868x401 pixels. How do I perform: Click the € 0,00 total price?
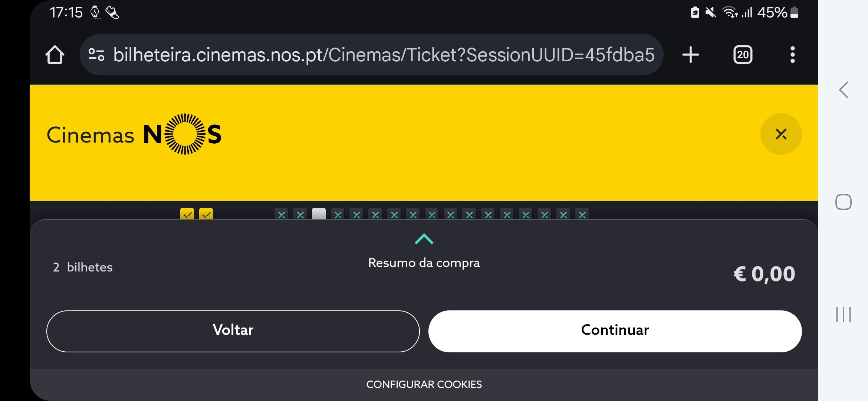764,274
